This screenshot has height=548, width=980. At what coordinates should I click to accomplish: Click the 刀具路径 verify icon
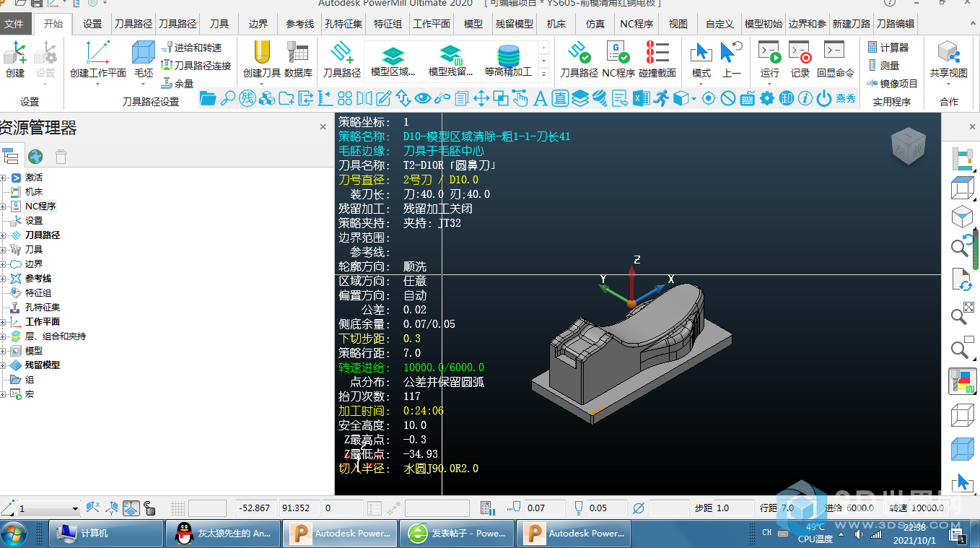pos(579,58)
